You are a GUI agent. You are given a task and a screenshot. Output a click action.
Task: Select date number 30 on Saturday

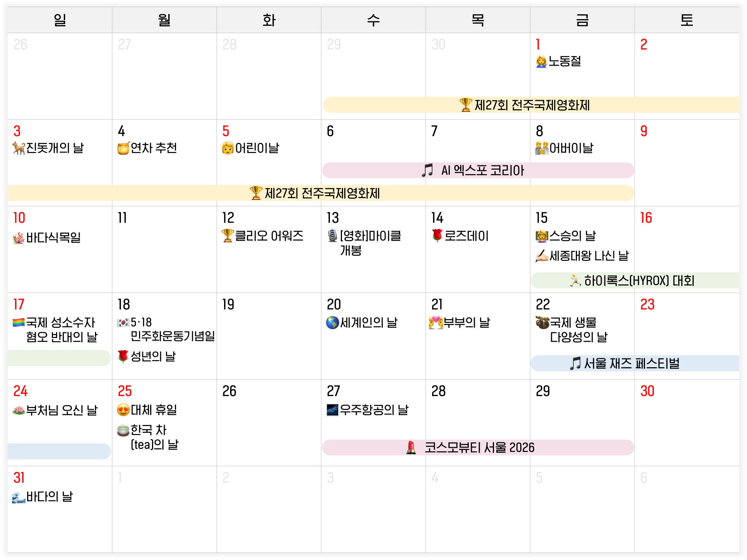[647, 391]
